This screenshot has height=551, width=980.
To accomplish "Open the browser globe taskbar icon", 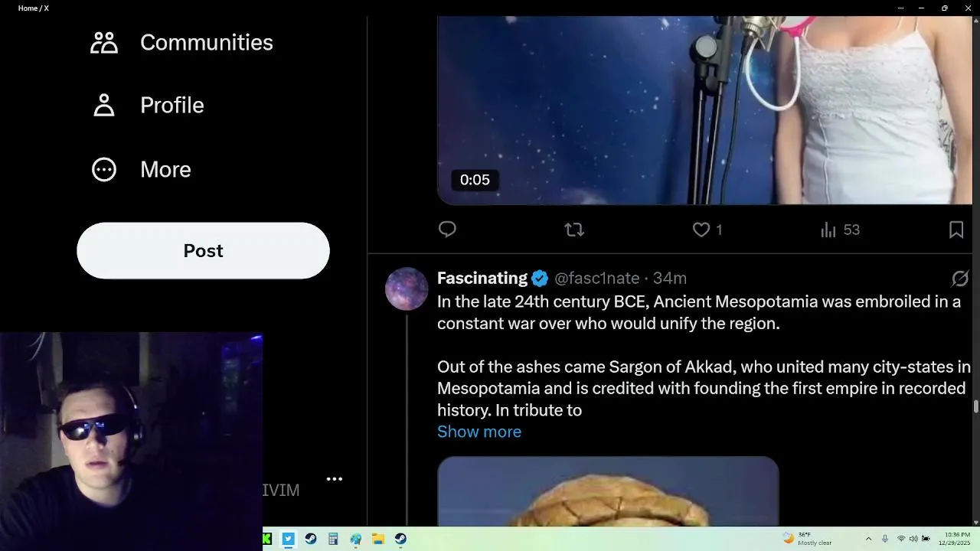I will click(x=355, y=539).
